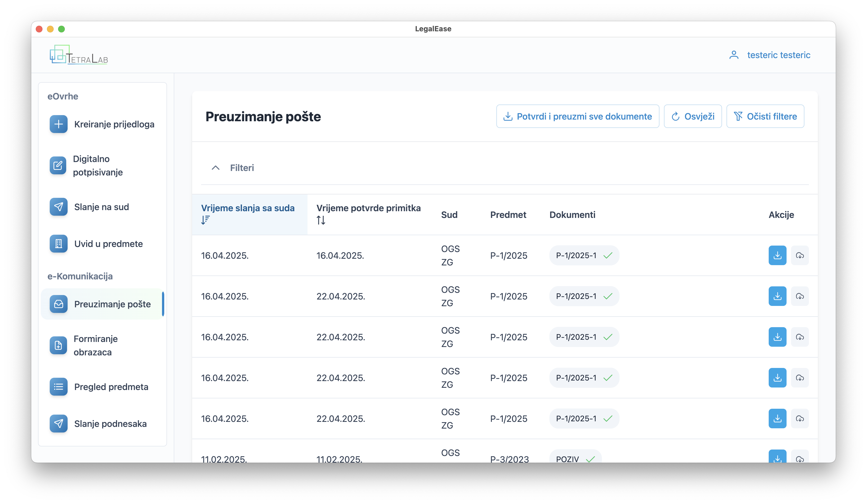Click the blue download button in first row
This screenshot has width=867, height=504.
[x=777, y=255]
